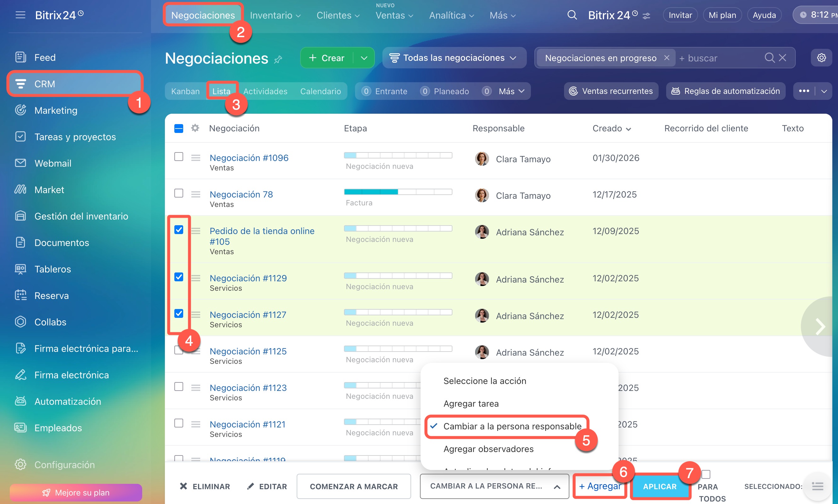Expand the Crear button dropdown arrow
Screen dimensions: 838x504
coord(364,58)
